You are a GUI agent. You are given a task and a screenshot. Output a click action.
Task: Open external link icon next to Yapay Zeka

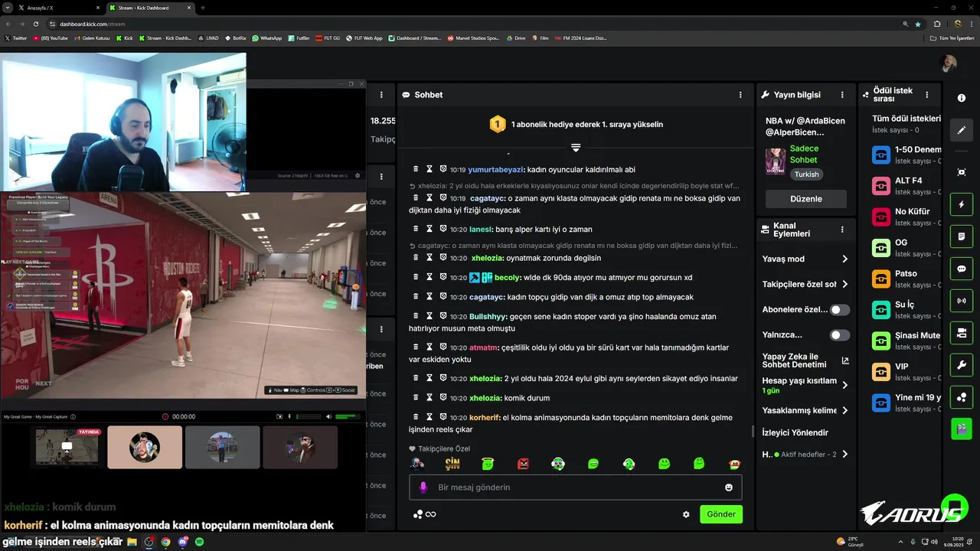(845, 360)
